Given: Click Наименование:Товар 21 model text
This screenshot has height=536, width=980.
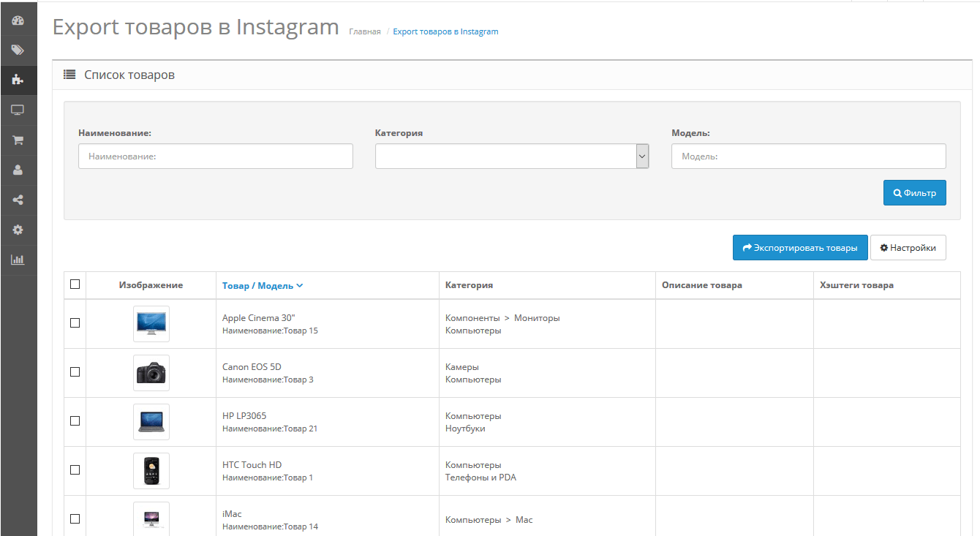Looking at the screenshot, I should [270, 429].
